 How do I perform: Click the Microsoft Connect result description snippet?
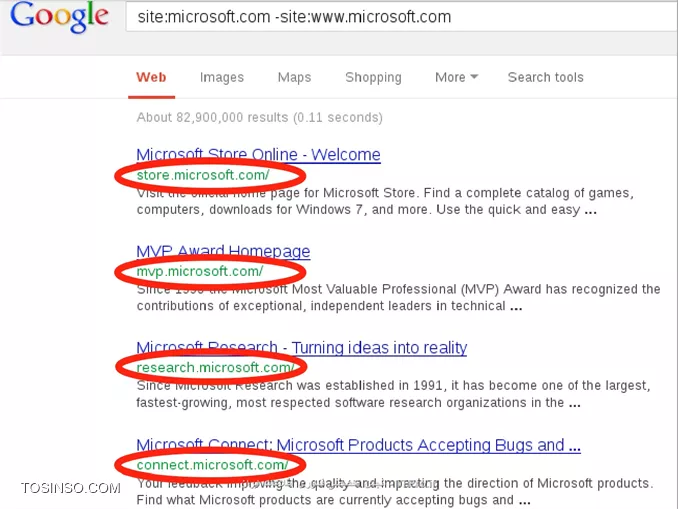pos(395,491)
